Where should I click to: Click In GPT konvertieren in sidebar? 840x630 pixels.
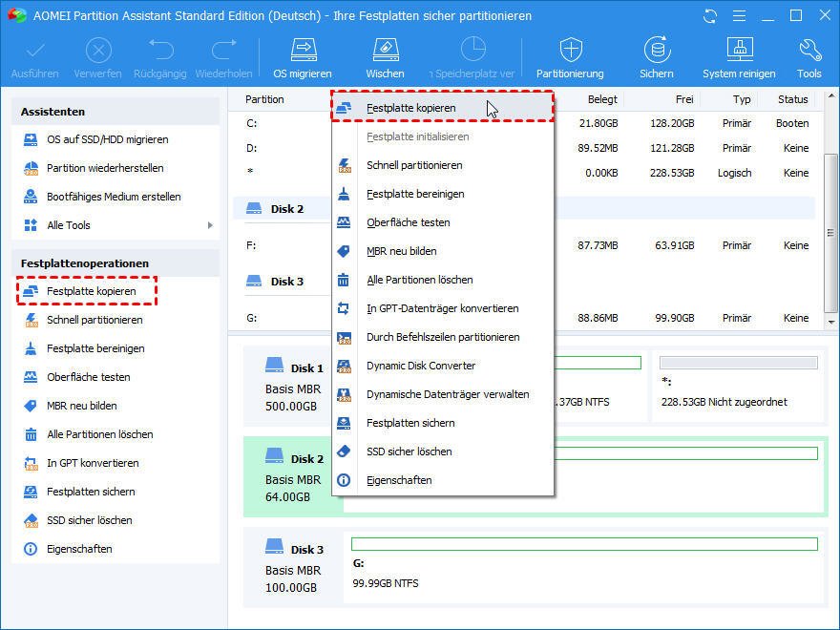point(81,463)
